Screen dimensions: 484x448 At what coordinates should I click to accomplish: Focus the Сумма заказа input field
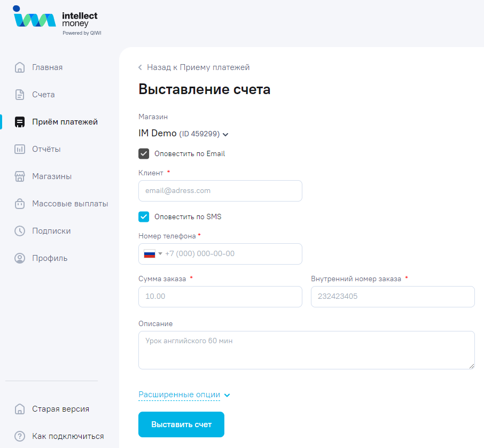[x=220, y=297]
